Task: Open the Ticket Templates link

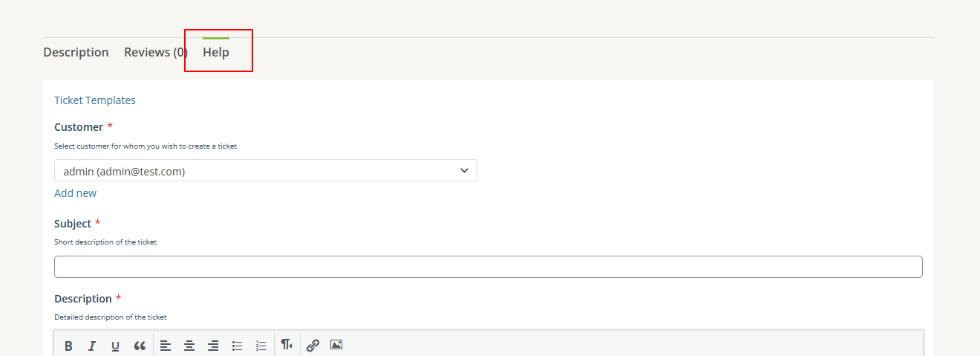Action: (95, 100)
